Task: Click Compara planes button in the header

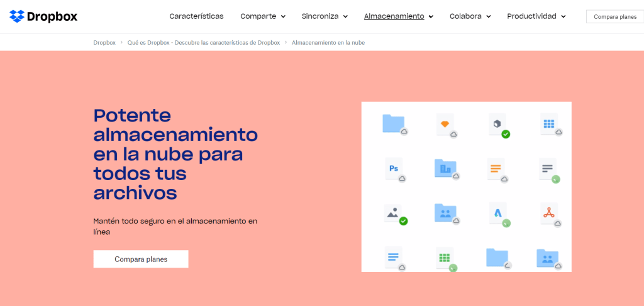Action: coord(614,17)
